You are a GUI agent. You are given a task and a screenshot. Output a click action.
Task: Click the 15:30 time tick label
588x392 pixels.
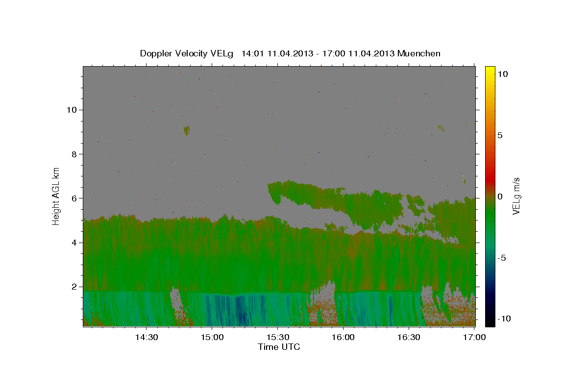tap(277, 337)
